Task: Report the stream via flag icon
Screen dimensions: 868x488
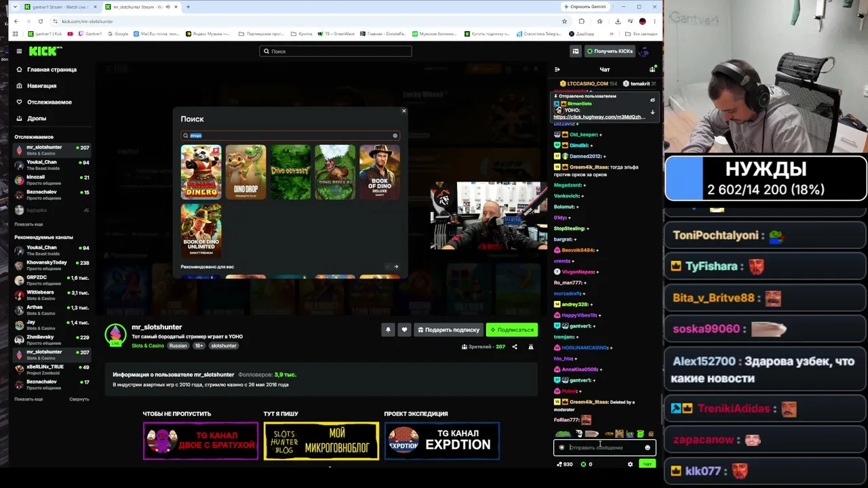Action: coord(531,347)
